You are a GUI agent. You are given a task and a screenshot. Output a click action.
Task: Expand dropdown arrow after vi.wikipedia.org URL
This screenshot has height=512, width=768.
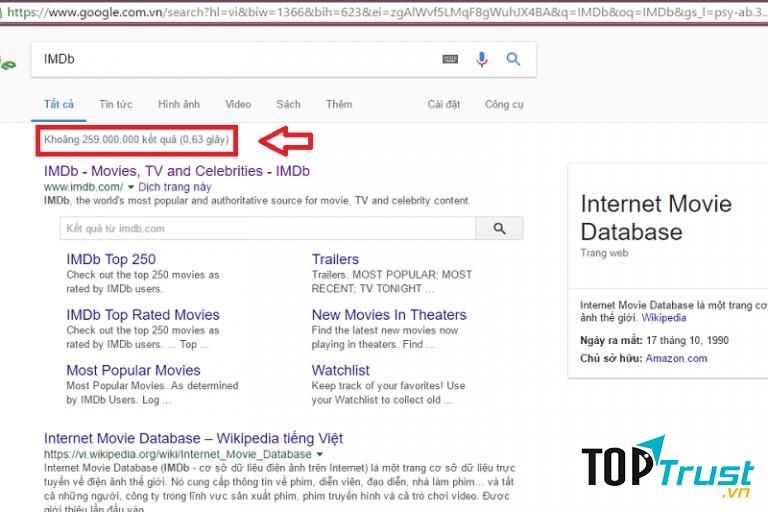coord(320,454)
